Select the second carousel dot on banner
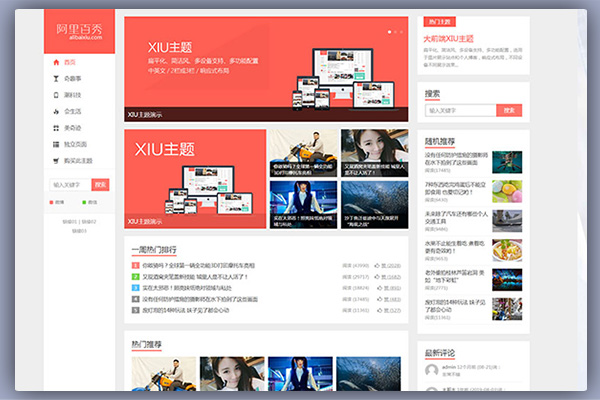The width and height of the screenshot is (600, 400). pyautogui.click(x=395, y=32)
